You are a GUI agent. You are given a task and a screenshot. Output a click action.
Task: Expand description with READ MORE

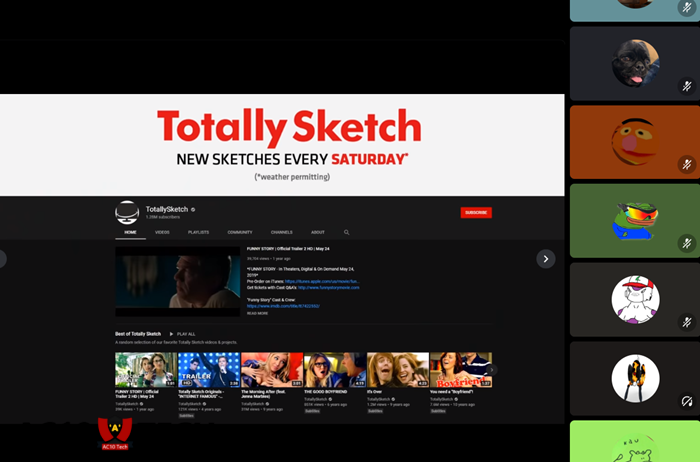coord(257,313)
